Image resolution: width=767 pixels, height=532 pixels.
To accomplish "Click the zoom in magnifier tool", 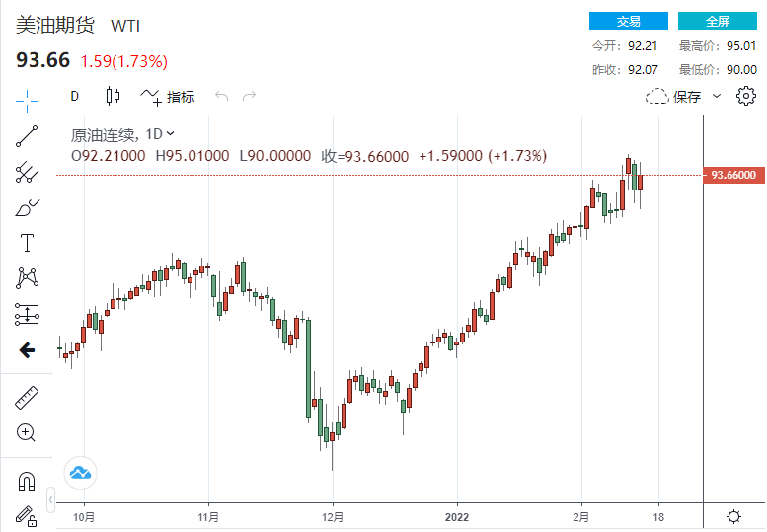I will click(27, 432).
